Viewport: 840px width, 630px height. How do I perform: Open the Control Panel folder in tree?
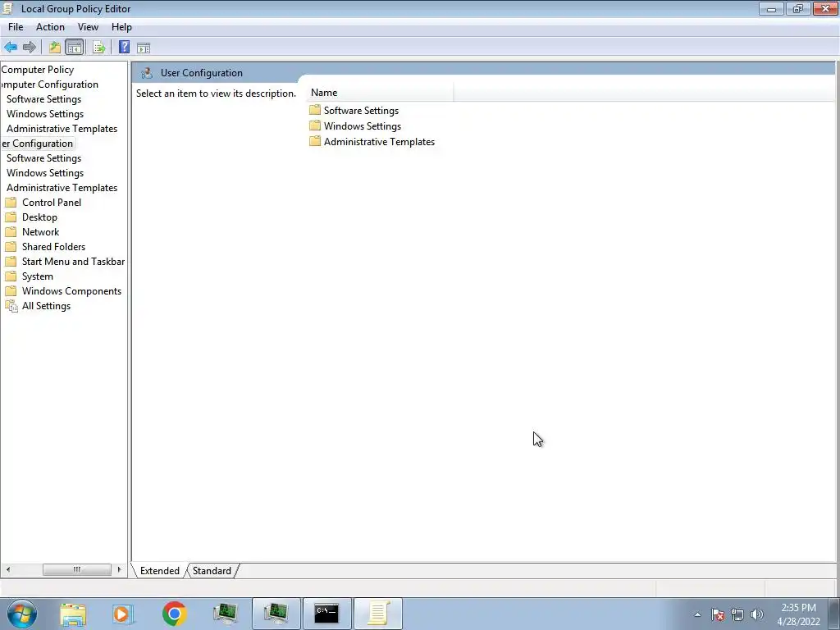(x=52, y=203)
